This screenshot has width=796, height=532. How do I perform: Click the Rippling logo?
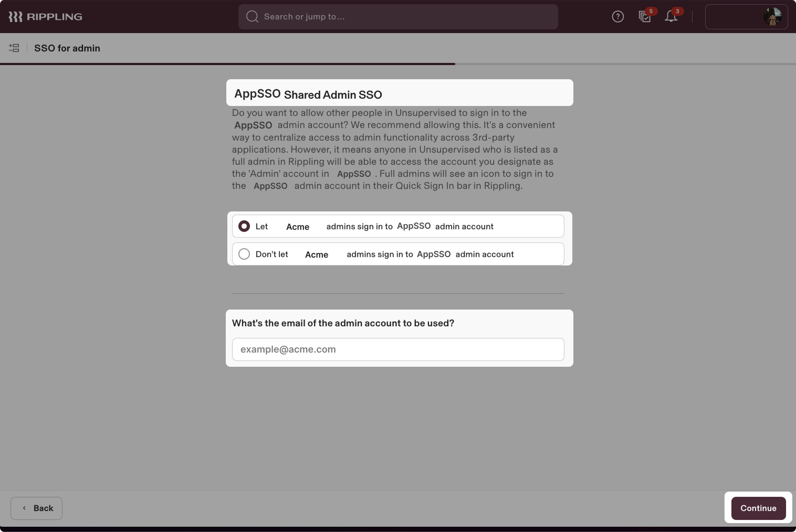(x=45, y=17)
